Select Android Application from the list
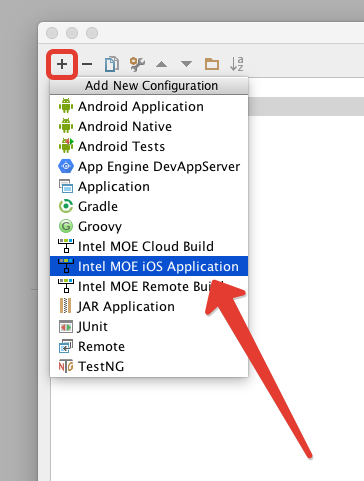Image resolution: width=364 pixels, height=481 pixels. point(149,106)
